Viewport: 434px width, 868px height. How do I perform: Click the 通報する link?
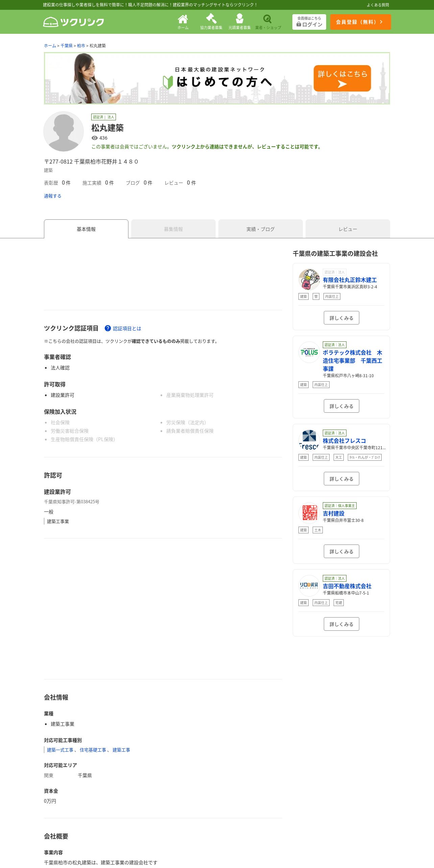[52, 196]
